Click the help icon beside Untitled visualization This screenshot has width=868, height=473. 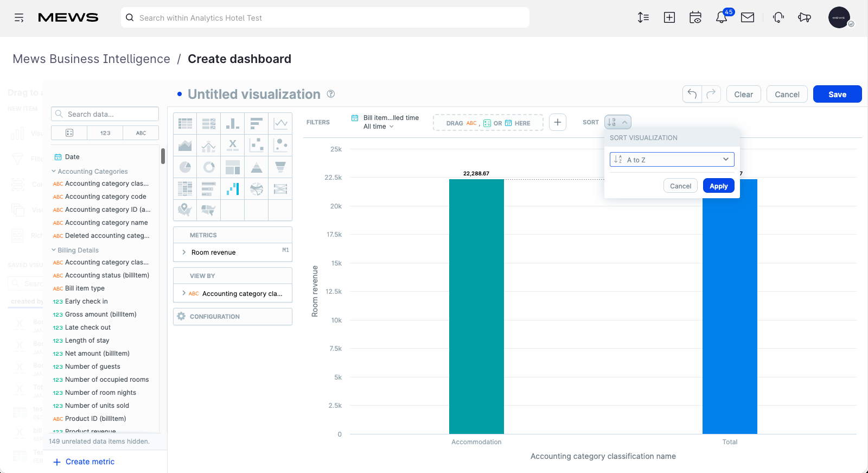pos(331,94)
